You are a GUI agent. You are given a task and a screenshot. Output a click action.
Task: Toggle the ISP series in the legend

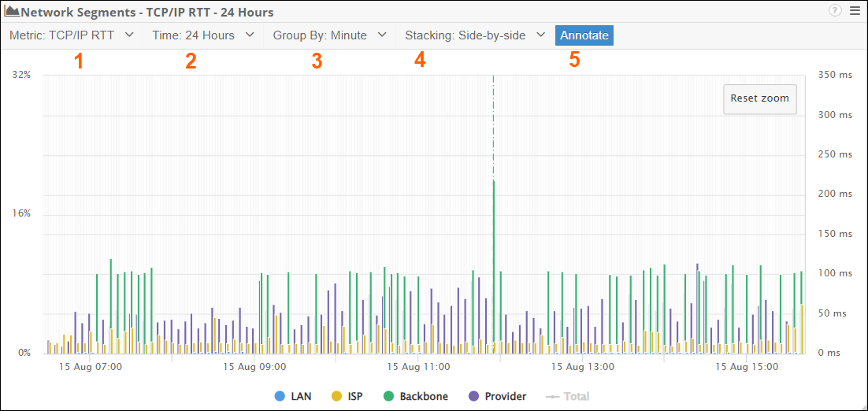pyautogui.click(x=348, y=396)
